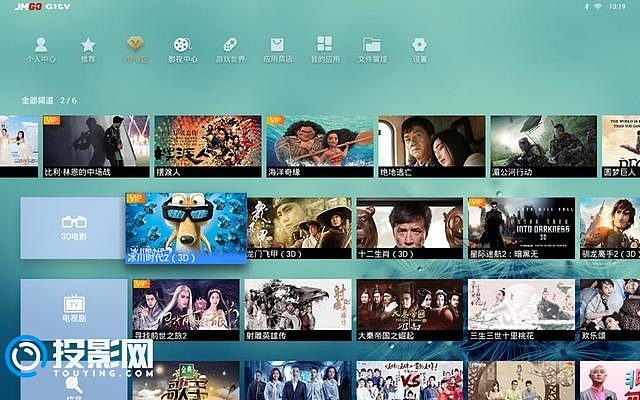Open bottom-row singing show with green logo

[186, 380]
